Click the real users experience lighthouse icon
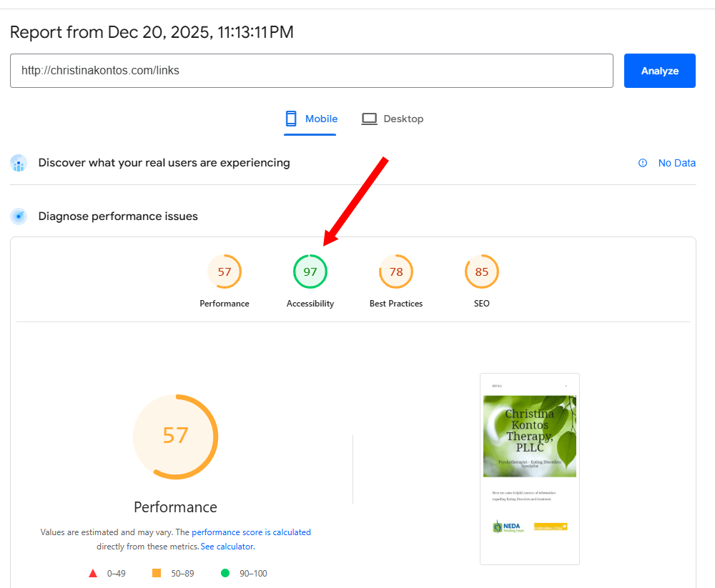The image size is (715, 588). pyautogui.click(x=19, y=163)
